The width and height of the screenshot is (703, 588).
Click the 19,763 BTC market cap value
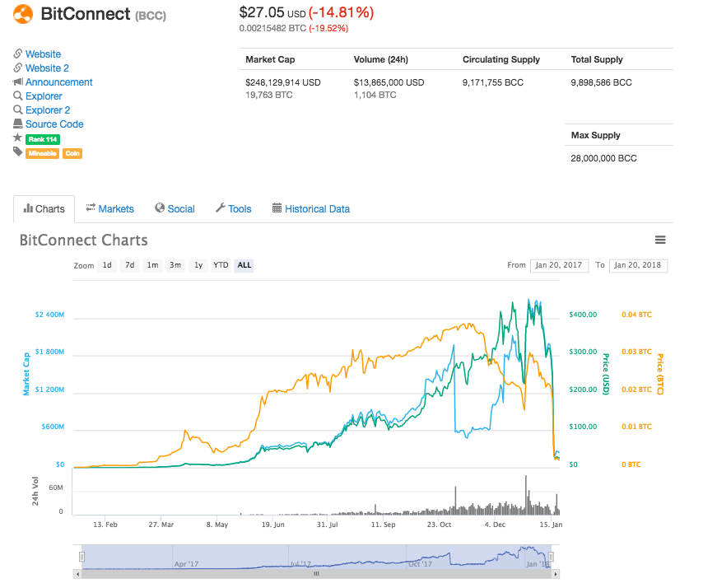[269, 95]
